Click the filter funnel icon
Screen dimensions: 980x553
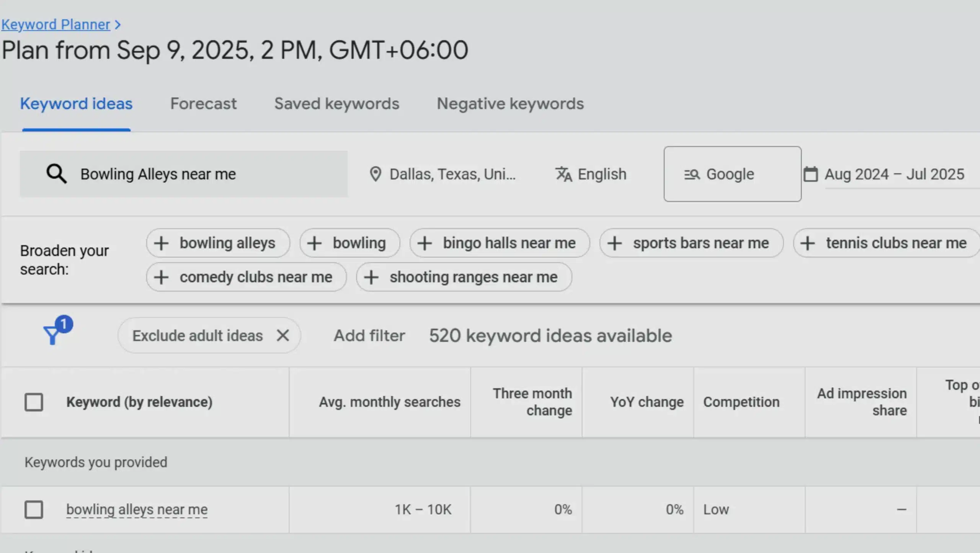53,334
